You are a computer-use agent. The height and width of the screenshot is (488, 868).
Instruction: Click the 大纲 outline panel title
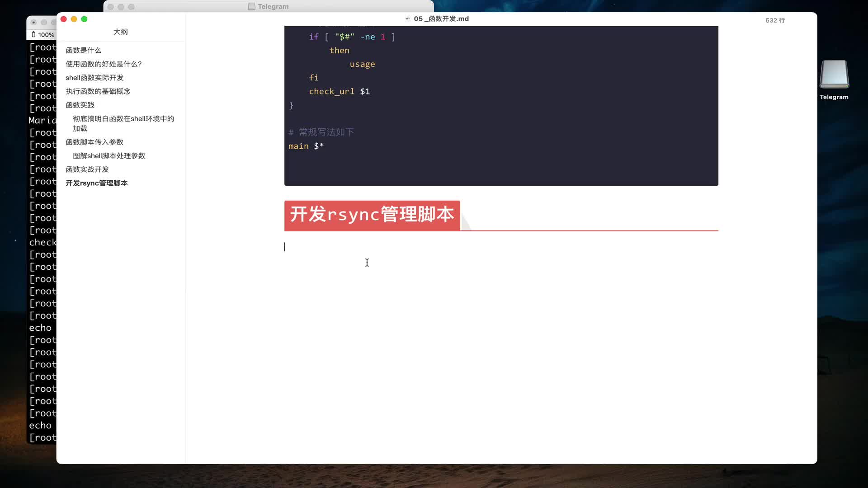[x=120, y=32]
